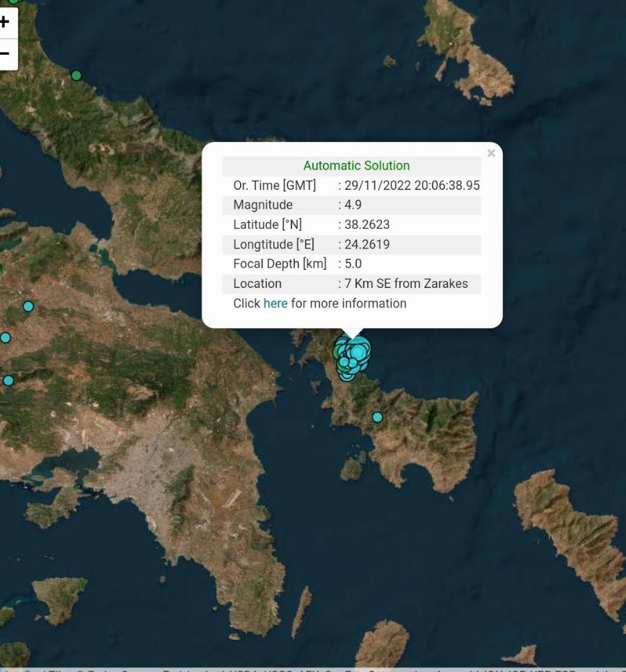
Task: Click an overlapping marker in the Zarakes swarm
Action: [344, 362]
